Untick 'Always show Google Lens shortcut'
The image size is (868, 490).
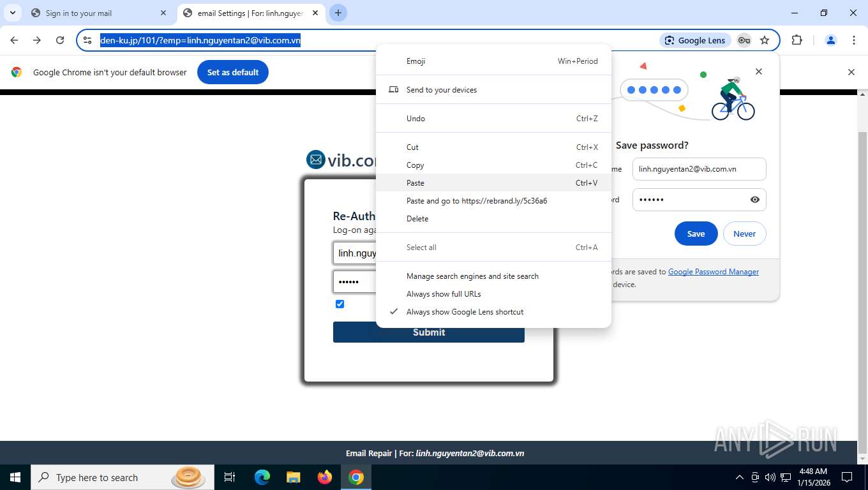tap(493, 312)
